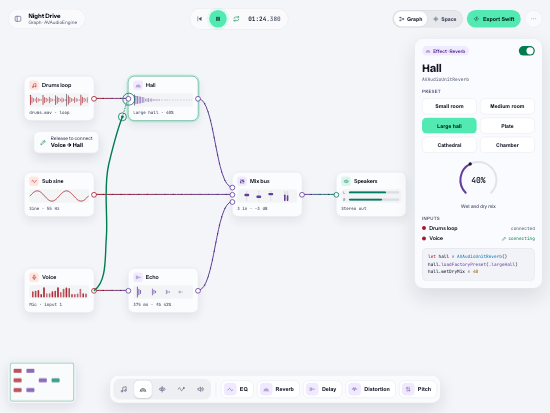Click the Sub sine output port

click(94, 195)
